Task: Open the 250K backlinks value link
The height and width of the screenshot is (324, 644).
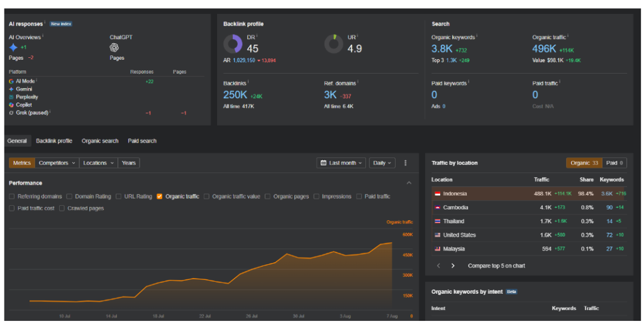Action: pos(235,95)
